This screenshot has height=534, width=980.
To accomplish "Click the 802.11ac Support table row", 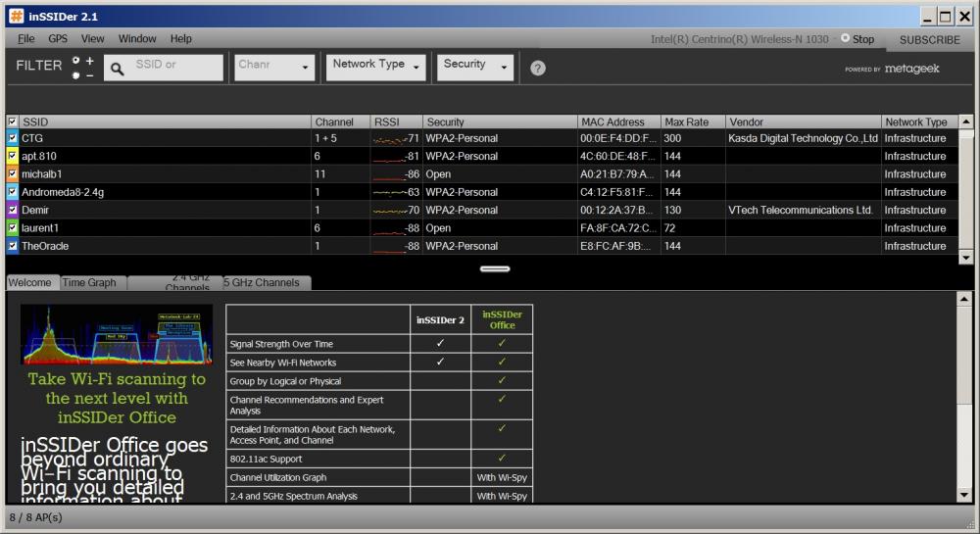I will (379, 459).
